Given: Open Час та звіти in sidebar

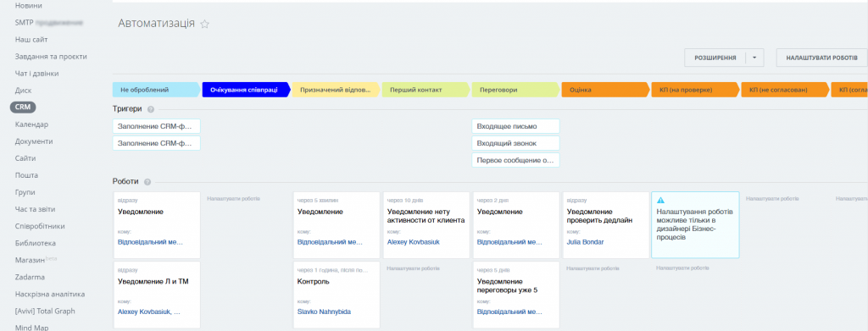Looking at the screenshot, I should pos(36,209).
